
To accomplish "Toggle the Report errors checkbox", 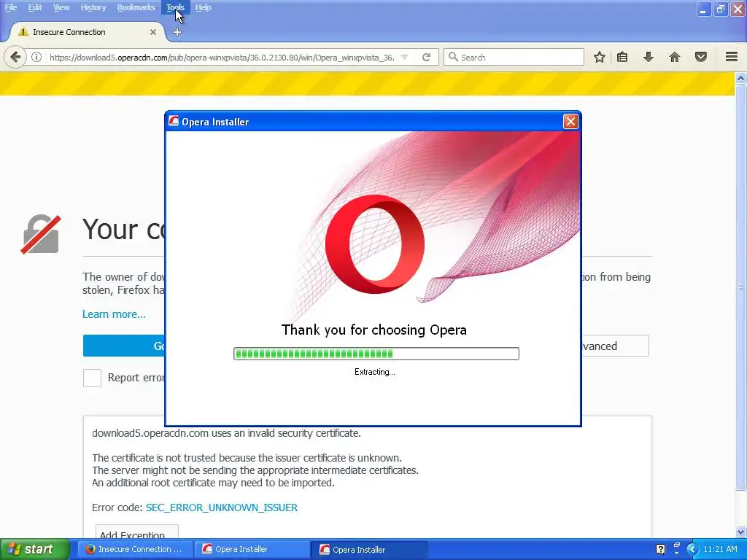I will pyautogui.click(x=92, y=378).
